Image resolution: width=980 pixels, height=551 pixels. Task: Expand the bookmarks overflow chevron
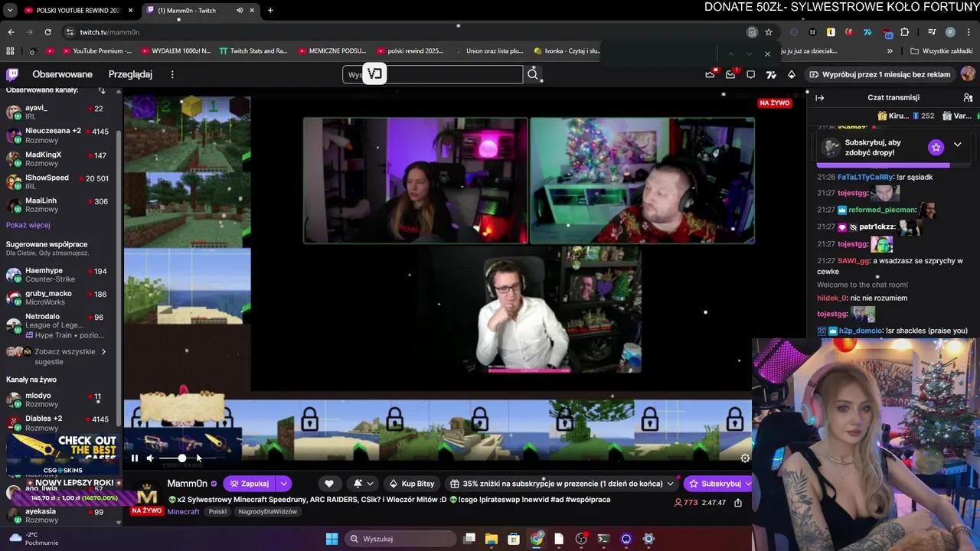[890, 51]
